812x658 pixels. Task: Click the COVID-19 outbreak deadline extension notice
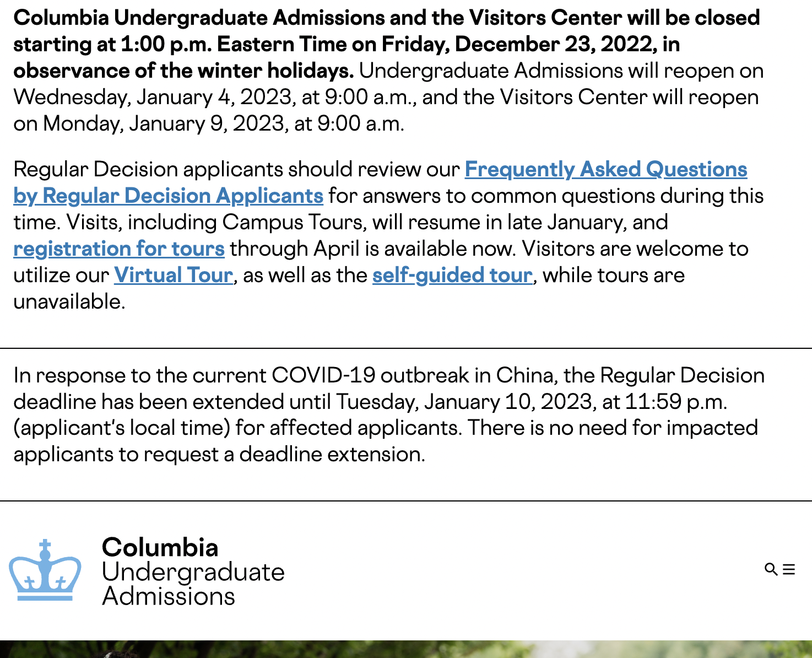point(386,414)
